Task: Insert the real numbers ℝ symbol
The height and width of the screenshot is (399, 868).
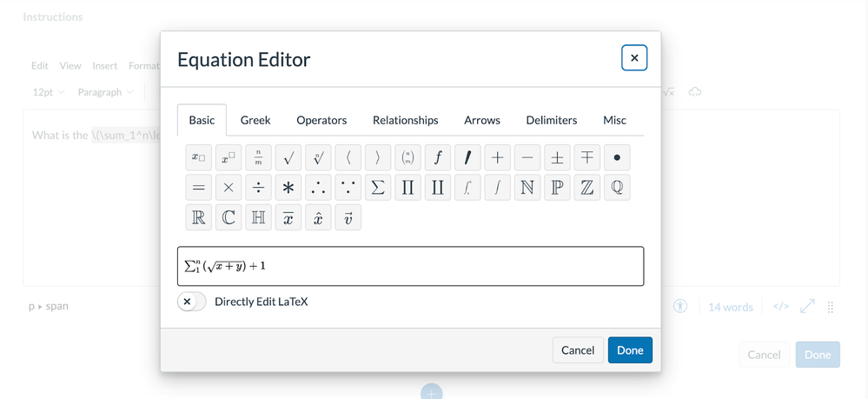Action: click(x=199, y=217)
